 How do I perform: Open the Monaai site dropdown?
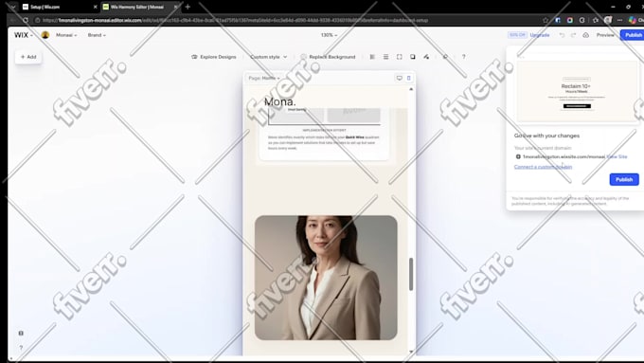pyautogui.click(x=66, y=35)
